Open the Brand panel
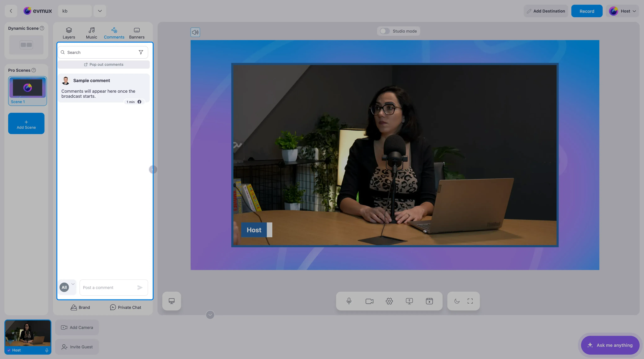Image resolution: width=644 pixels, height=359 pixels. pyautogui.click(x=80, y=307)
